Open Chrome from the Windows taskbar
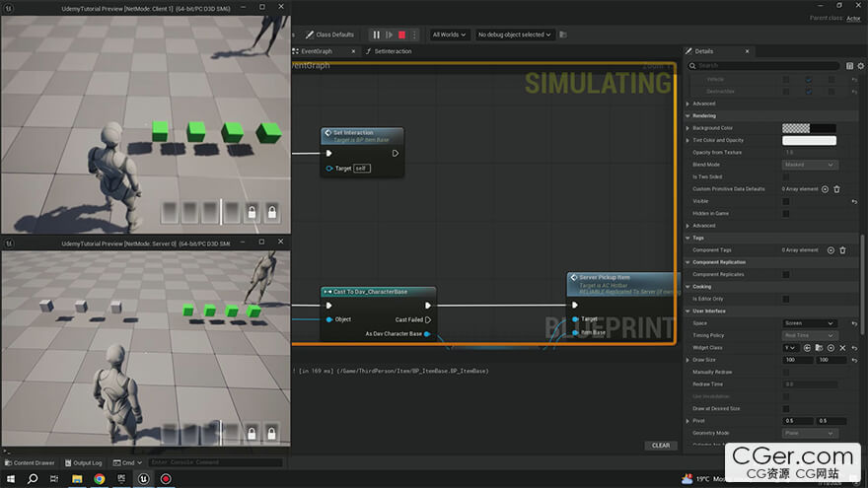The image size is (868, 488). [99, 478]
